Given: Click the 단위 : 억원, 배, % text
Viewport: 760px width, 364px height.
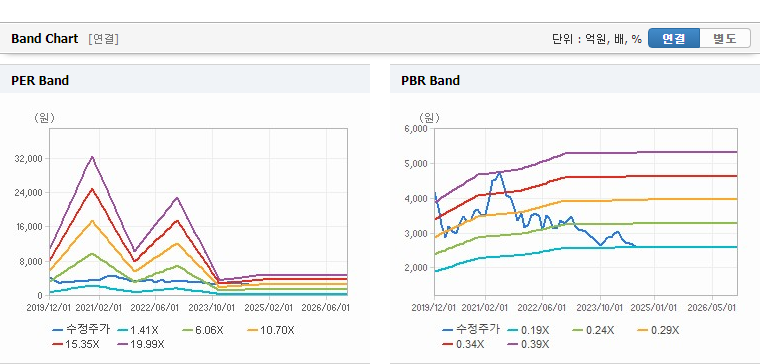Looking at the screenshot, I should click(597, 39).
